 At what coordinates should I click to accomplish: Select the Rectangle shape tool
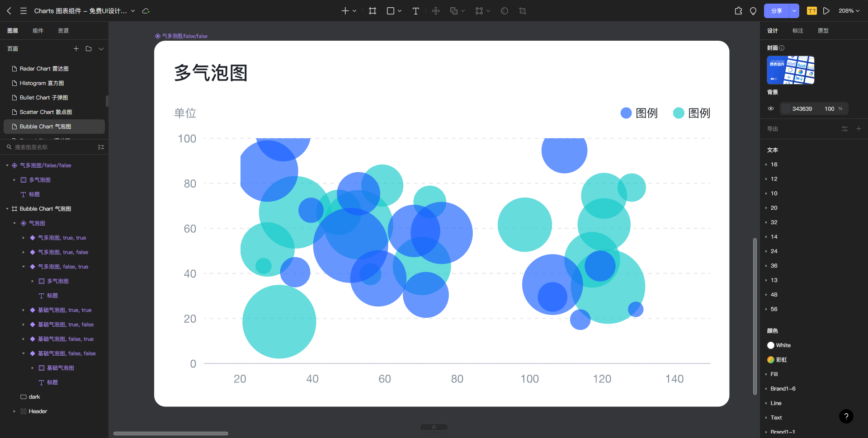pos(391,11)
